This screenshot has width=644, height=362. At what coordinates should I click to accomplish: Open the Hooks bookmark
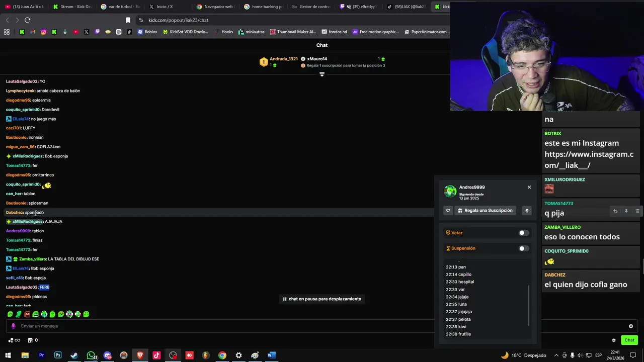pos(224,32)
